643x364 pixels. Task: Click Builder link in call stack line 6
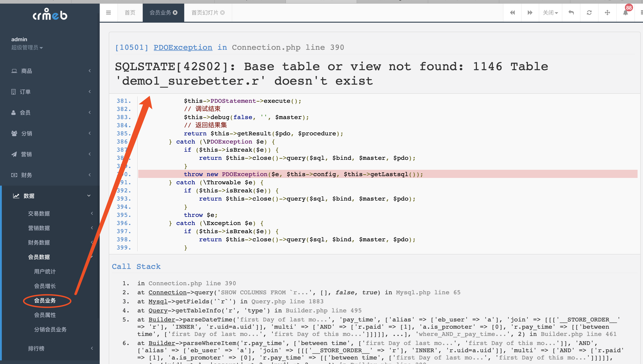tap(162, 343)
